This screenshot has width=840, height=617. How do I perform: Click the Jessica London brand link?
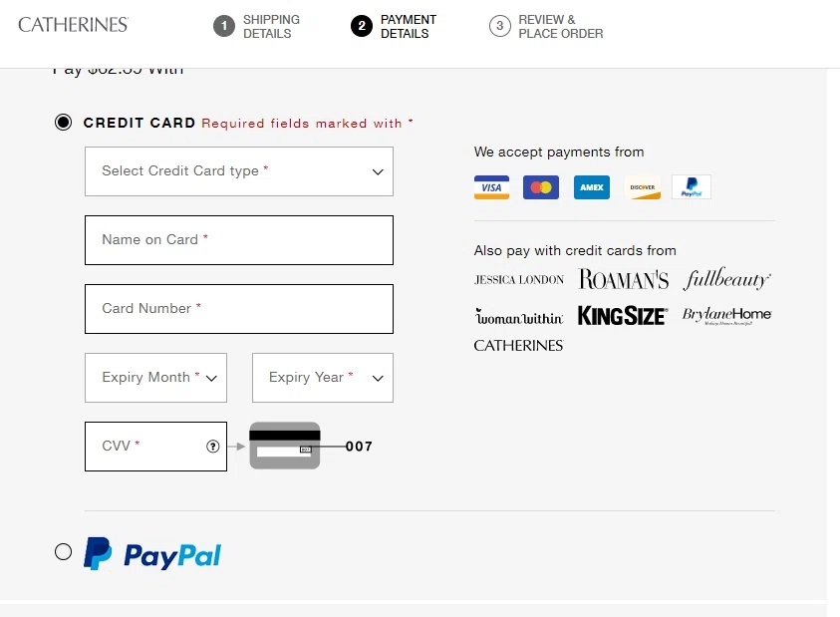pyautogui.click(x=519, y=280)
